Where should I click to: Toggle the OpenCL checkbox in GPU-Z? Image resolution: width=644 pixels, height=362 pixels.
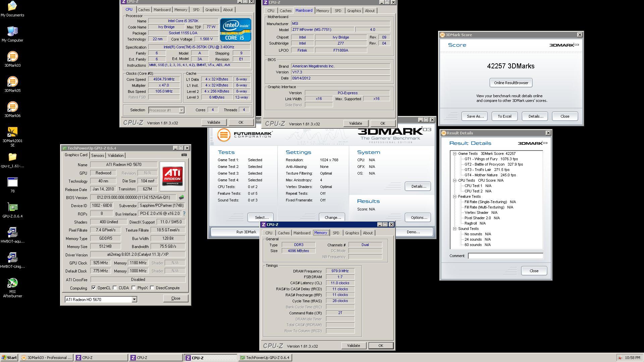[94, 288]
